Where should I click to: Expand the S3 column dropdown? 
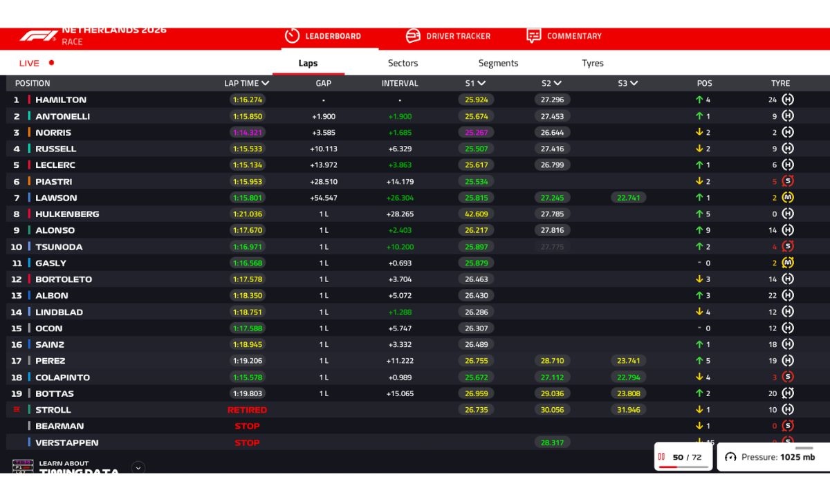pos(634,83)
